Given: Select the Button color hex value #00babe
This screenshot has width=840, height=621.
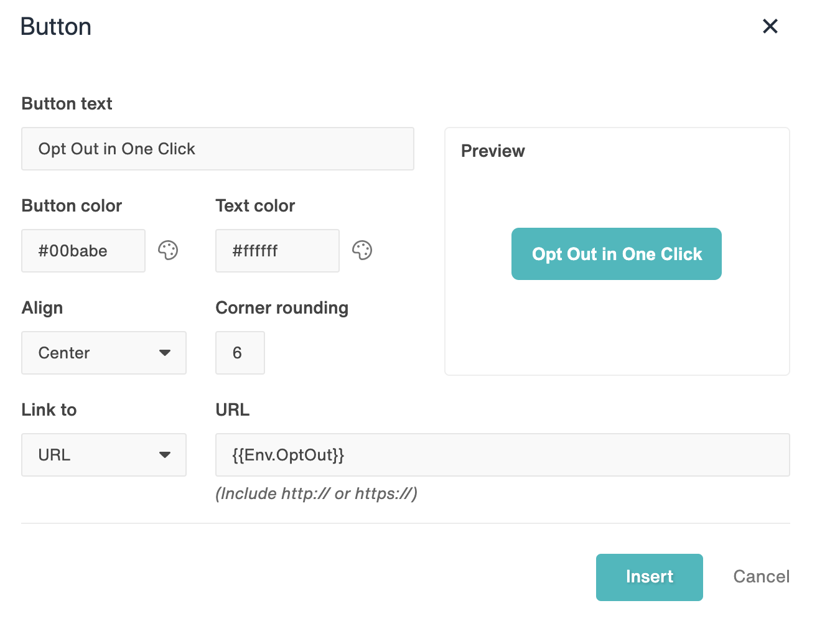Looking at the screenshot, I should (x=83, y=251).
